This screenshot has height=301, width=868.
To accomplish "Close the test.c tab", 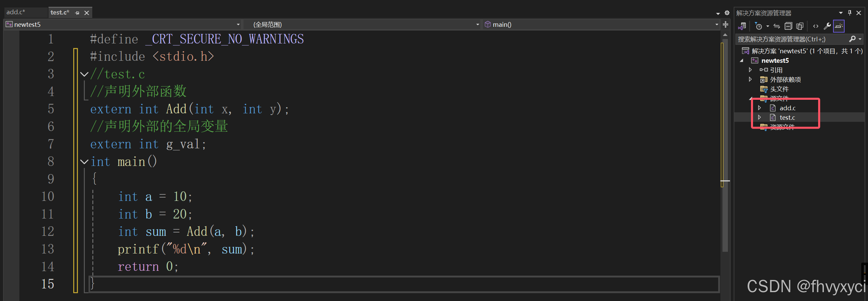I will tap(87, 13).
